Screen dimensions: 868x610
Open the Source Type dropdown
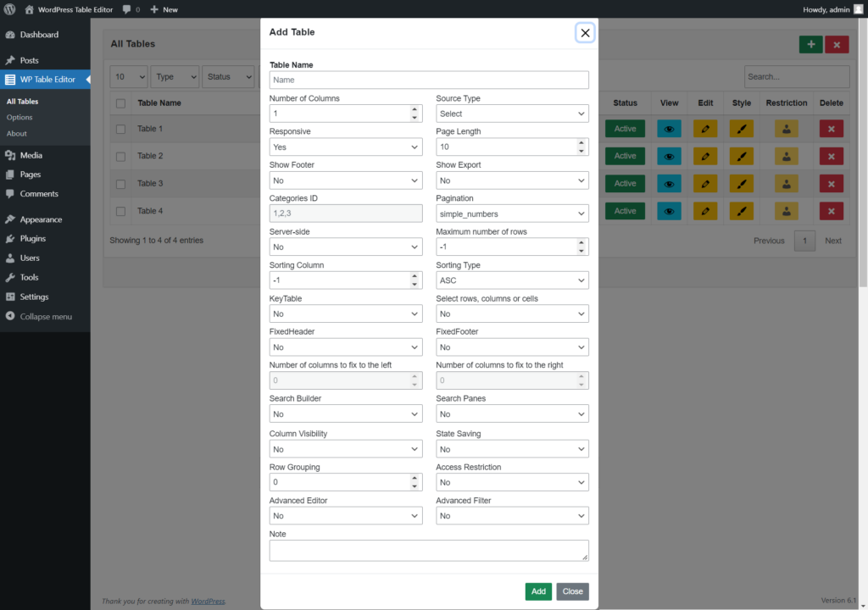tap(512, 113)
